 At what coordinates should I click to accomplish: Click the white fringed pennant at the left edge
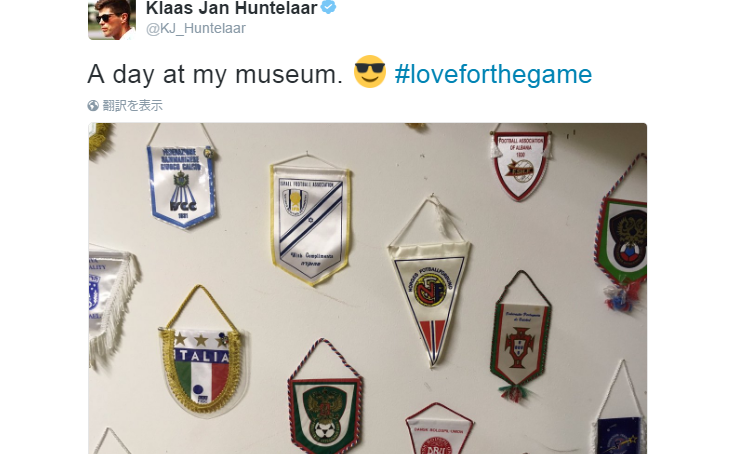click(x=109, y=300)
